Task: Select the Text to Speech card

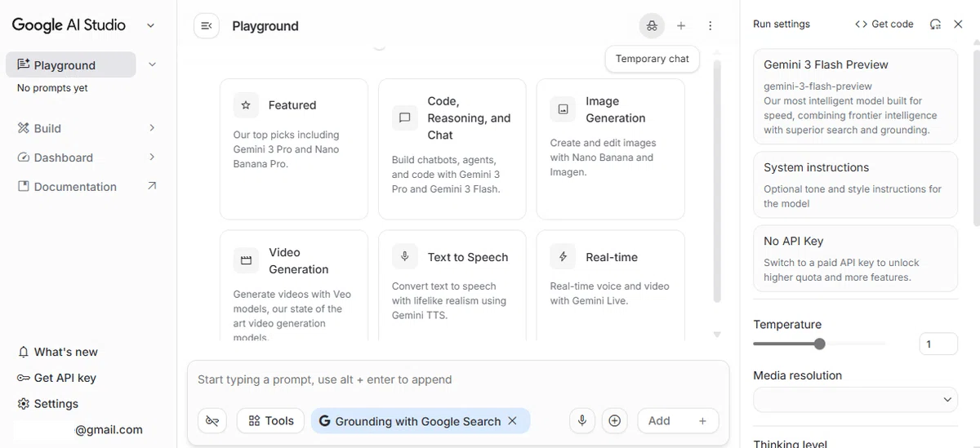Action: [452, 286]
